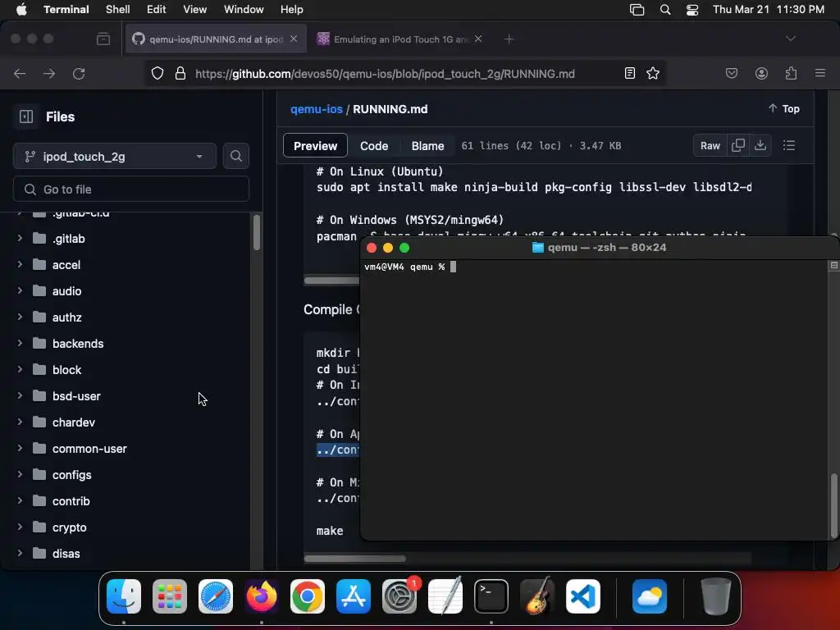Open a new Firefox tab

tap(509, 39)
